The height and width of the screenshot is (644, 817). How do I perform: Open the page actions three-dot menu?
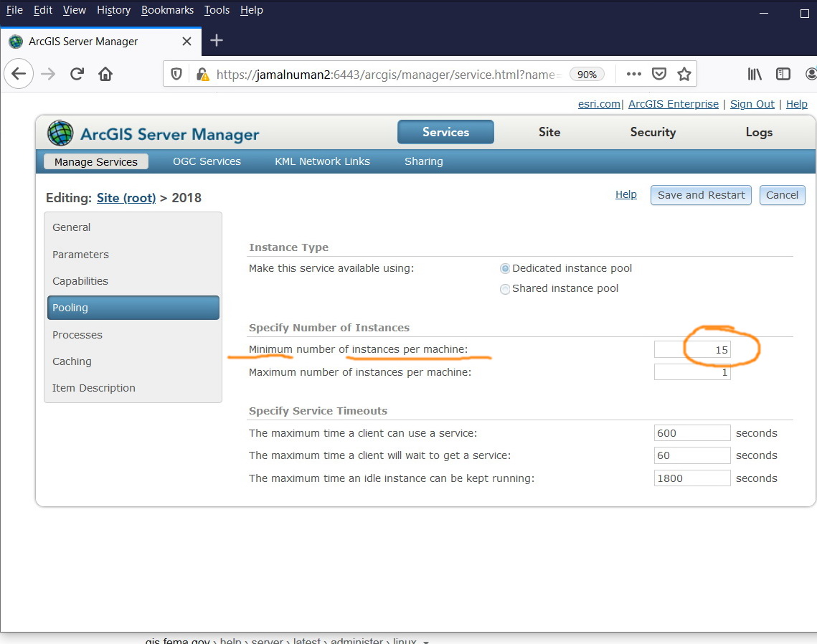633,74
